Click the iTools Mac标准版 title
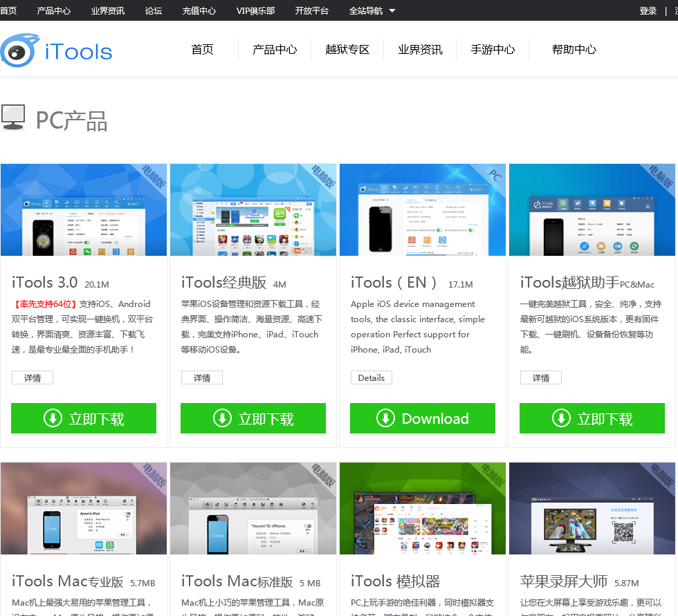The height and width of the screenshot is (616, 678). click(x=237, y=581)
